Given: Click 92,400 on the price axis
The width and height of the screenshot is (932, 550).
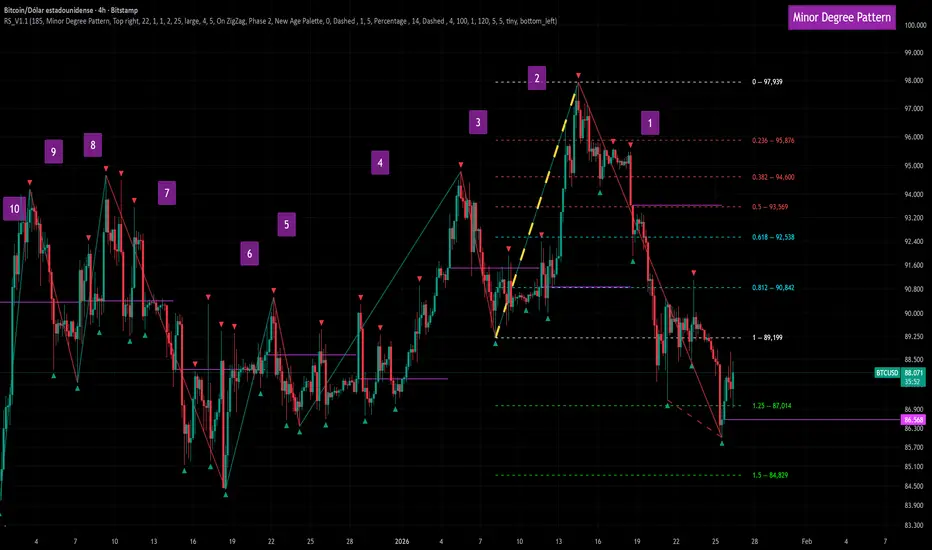Looking at the screenshot, I should [915, 241].
